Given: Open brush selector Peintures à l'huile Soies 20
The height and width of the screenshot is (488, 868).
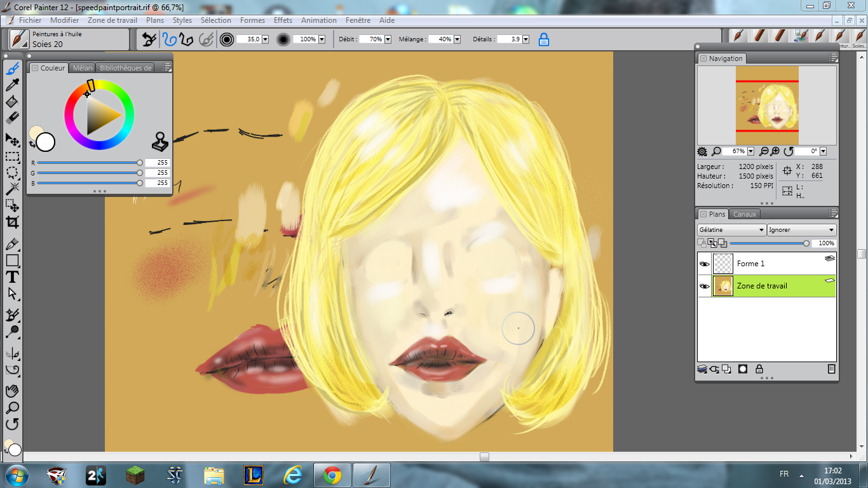Looking at the screenshot, I should point(69,39).
